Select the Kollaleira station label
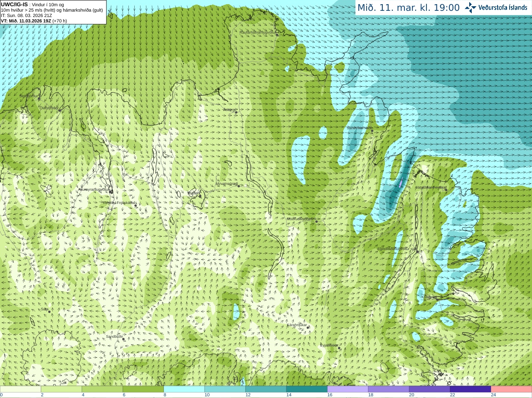Screen dimensions: 532x398 tap(429, 297)
